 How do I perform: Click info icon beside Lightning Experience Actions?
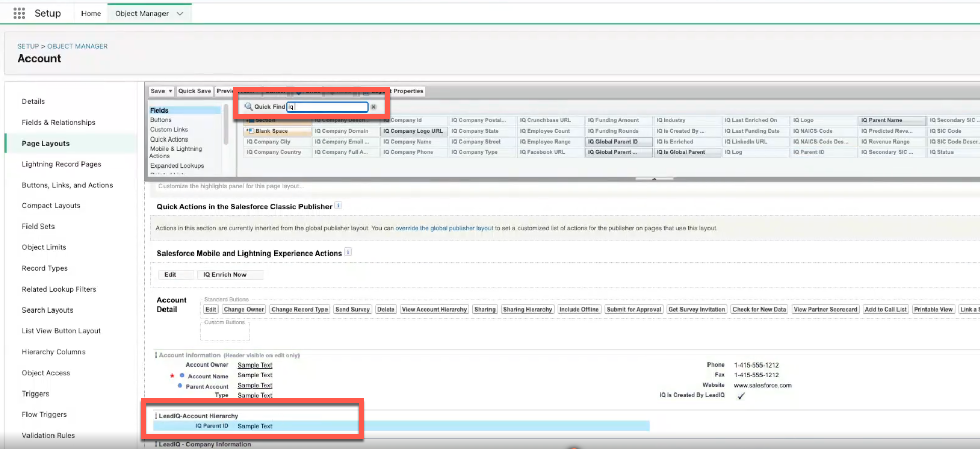(348, 252)
